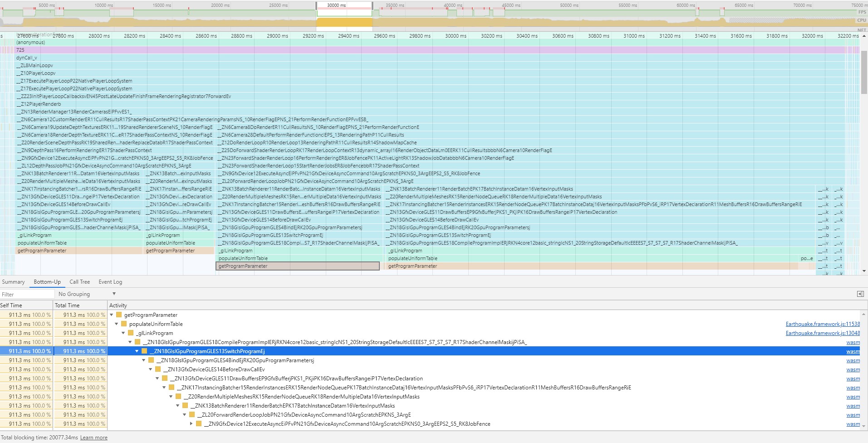The width and height of the screenshot is (868, 443).
Task: Select the _Z25DoForwardShaderRenderLoop flame entry
Action: pyautogui.click(x=530, y=150)
